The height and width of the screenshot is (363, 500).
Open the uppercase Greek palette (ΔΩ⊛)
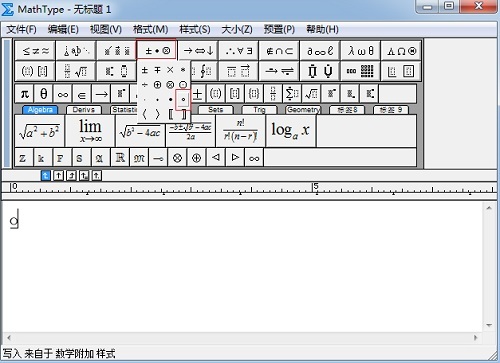click(x=401, y=51)
